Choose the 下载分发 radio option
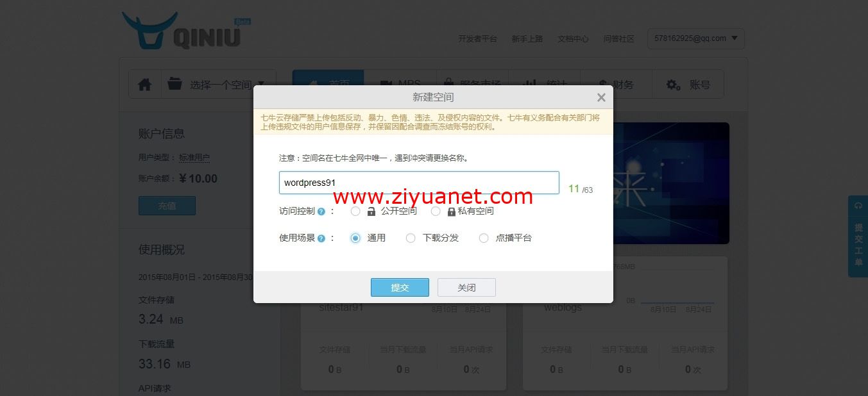Viewport: 868px width, 396px height. 411,238
